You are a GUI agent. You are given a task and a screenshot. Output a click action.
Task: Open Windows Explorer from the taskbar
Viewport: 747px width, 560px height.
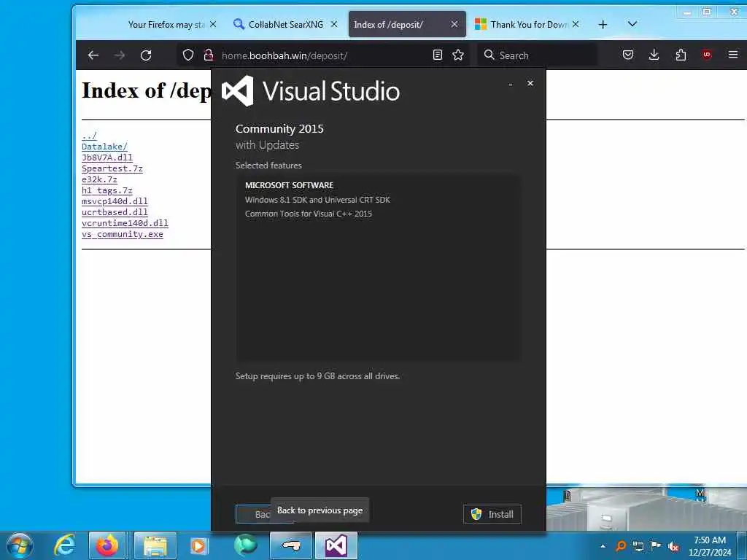[x=155, y=545]
